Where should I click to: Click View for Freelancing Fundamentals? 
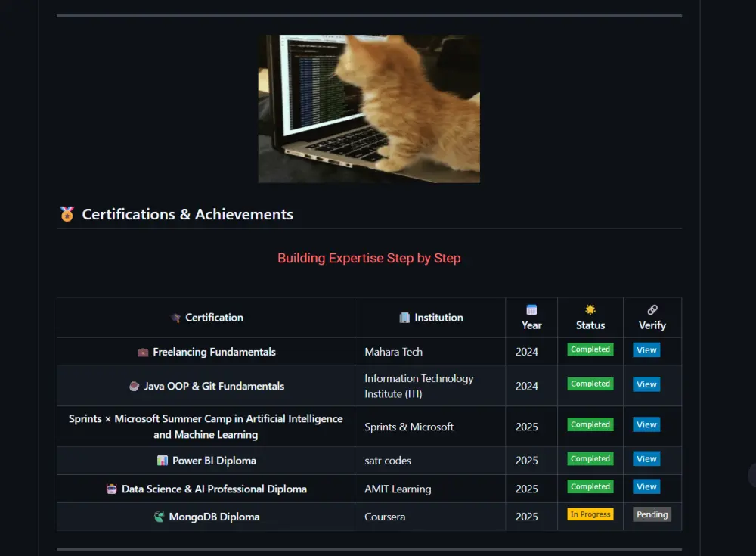click(646, 350)
